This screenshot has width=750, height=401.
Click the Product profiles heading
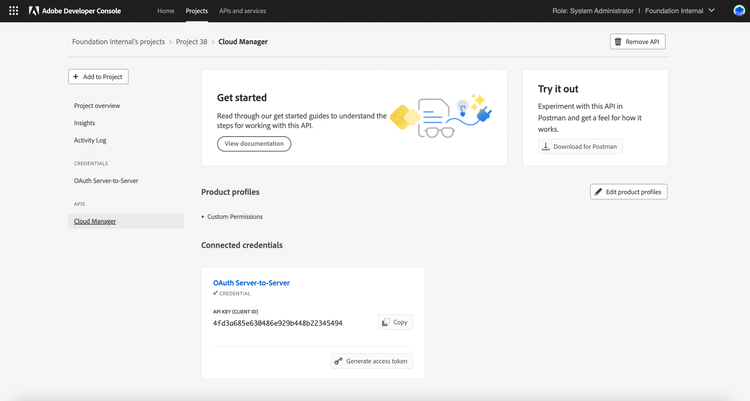[x=230, y=192]
